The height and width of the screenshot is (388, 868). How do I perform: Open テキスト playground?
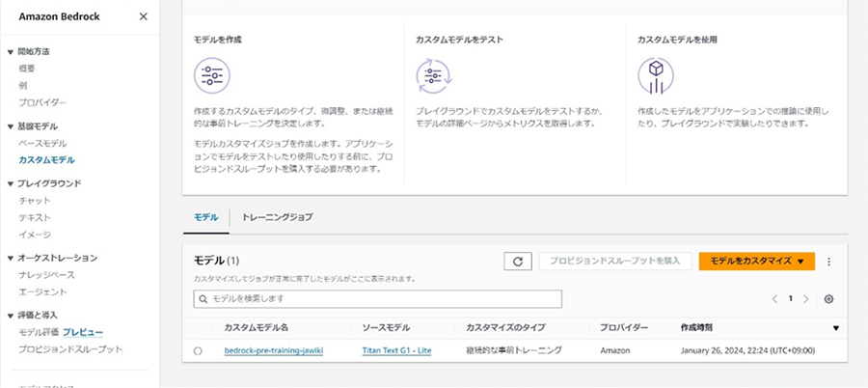coord(35,217)
